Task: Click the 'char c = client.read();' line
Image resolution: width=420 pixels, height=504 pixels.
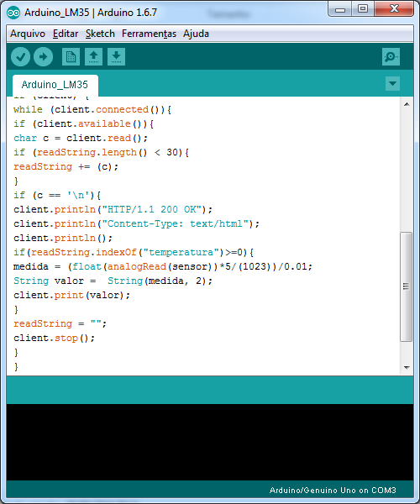Action: (81, 139)
